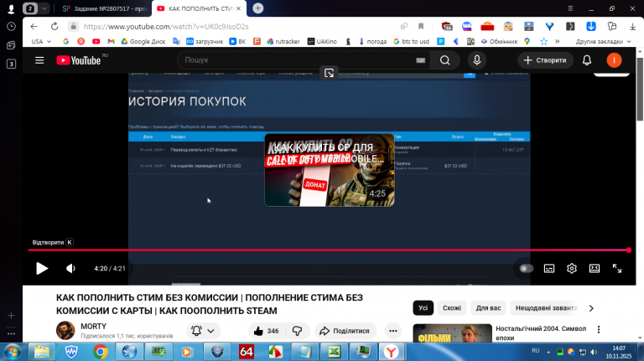This screenshot has width=644, height=361.
Task: Close the YouTube browser tab
Action: pyautogui.click(x=239, y=8)
